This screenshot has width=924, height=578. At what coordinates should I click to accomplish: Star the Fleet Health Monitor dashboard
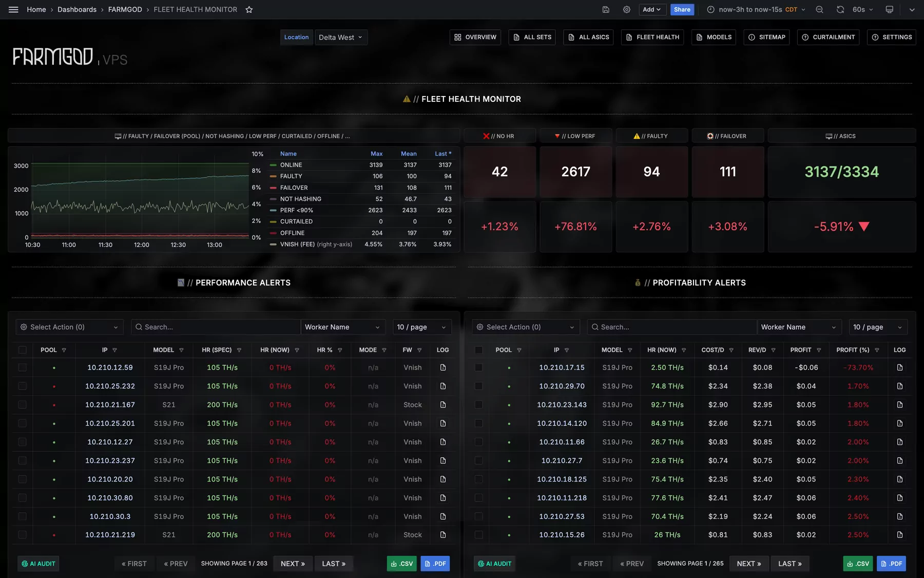249,9
